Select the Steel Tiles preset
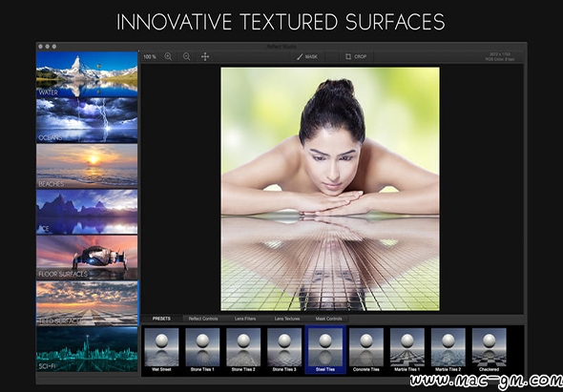Image resolution: width=563 pixels, height=392 pixels. (x=325, y=350)
